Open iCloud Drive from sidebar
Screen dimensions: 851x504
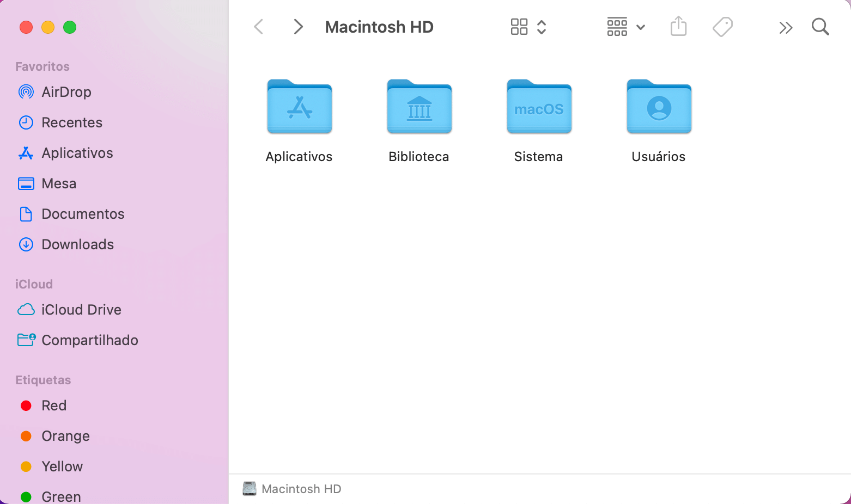tap(81, 310)
